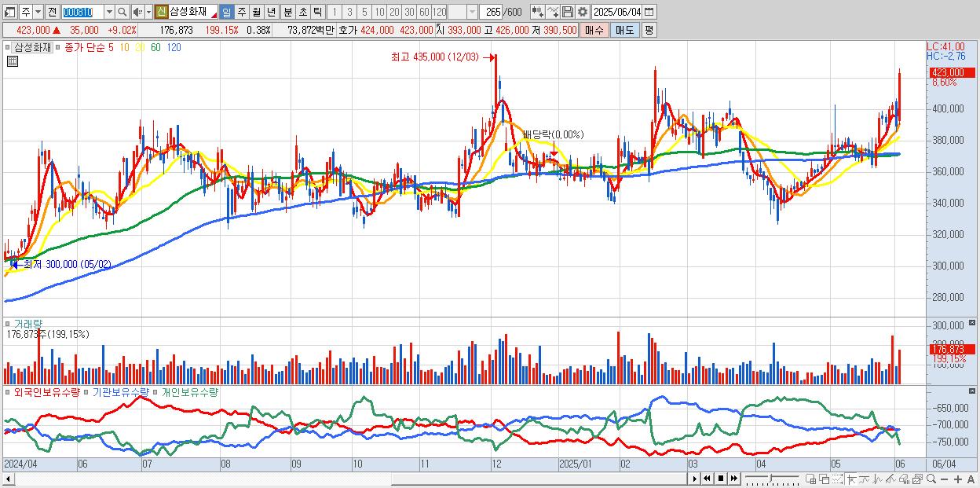
Task: Click the bar count field showing 265
Action: [490, 13]
